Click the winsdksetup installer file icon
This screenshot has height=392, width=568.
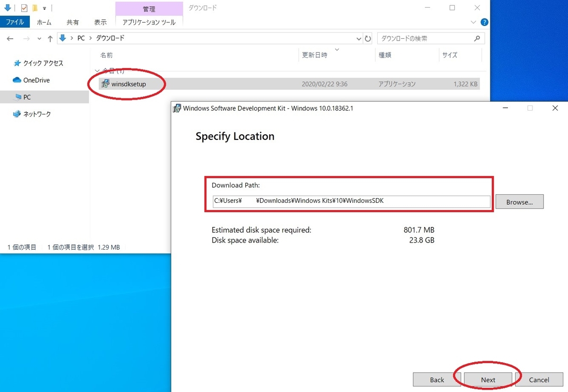105,84
